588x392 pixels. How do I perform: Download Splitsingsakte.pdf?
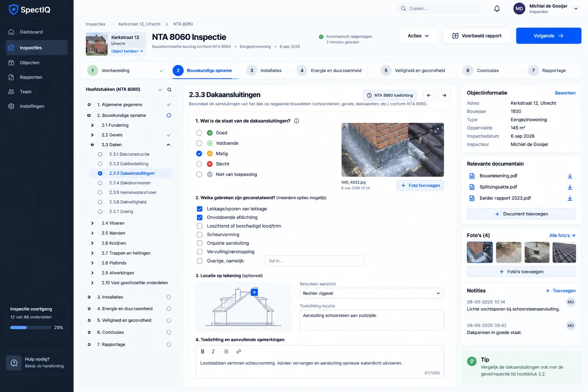coord(570,187)
